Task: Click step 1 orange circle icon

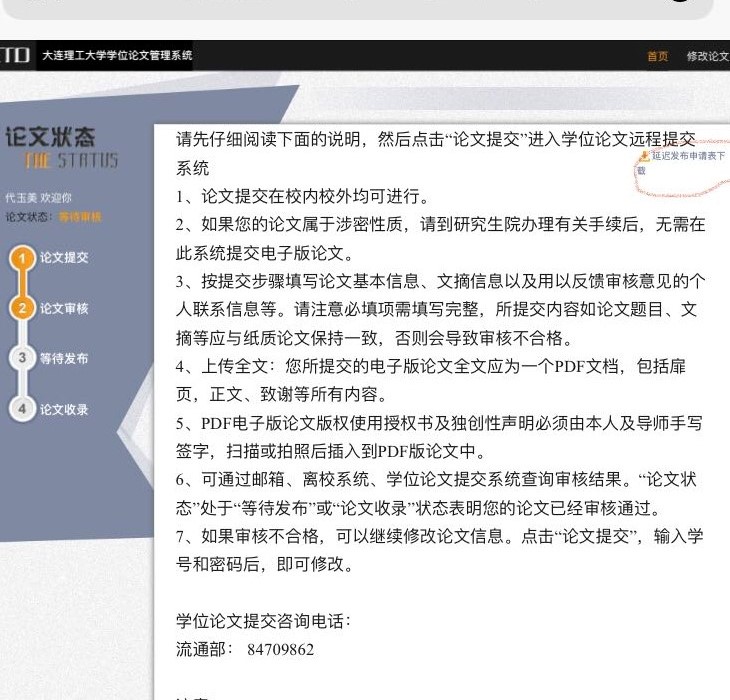Action: pyautogui.click(x=22, y=258)
